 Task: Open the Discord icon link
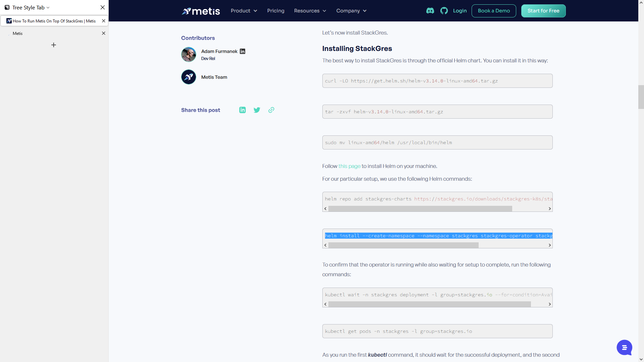click(430, 11)
